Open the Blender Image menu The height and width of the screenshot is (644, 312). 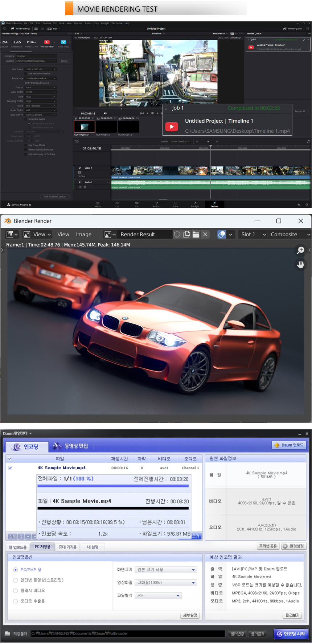[x=83, y=235]
